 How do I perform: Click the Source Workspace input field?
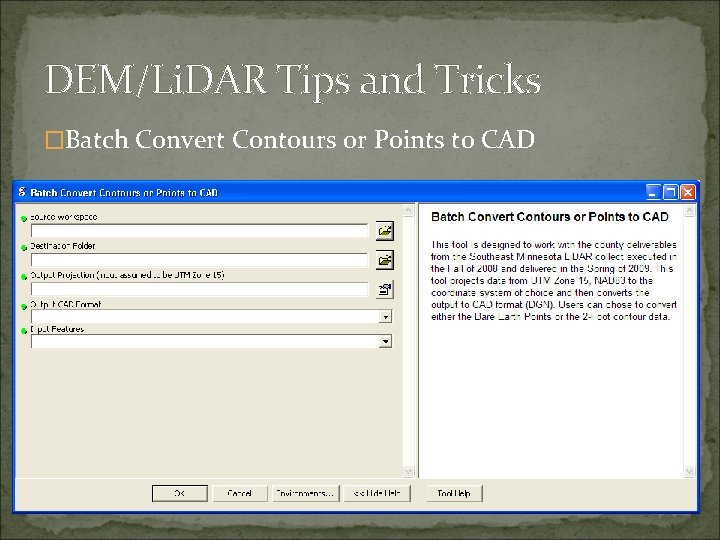pyautogui.click(x=199, y=231)
